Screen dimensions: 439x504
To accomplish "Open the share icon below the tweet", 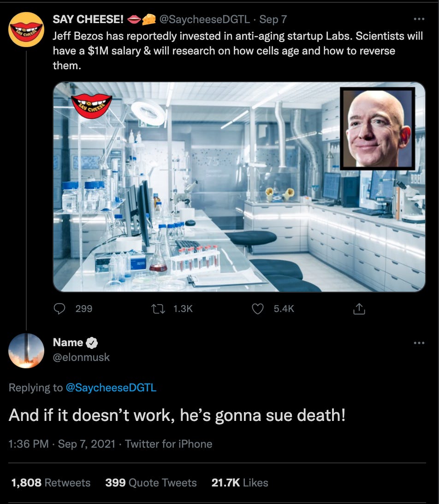I will (359, 309).
